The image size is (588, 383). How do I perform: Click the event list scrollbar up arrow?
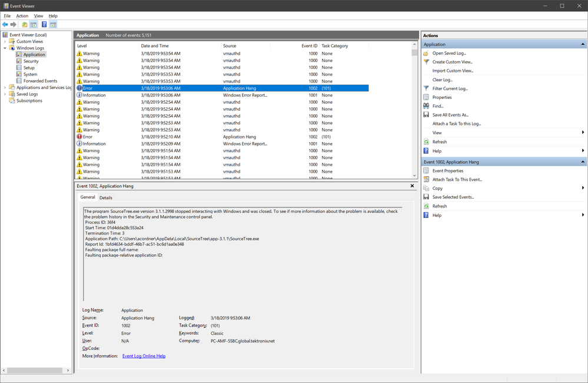[414, 44]
